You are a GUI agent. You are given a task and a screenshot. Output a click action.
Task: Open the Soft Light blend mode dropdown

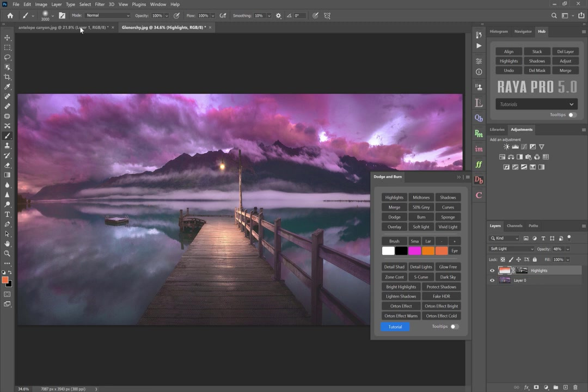511,249
